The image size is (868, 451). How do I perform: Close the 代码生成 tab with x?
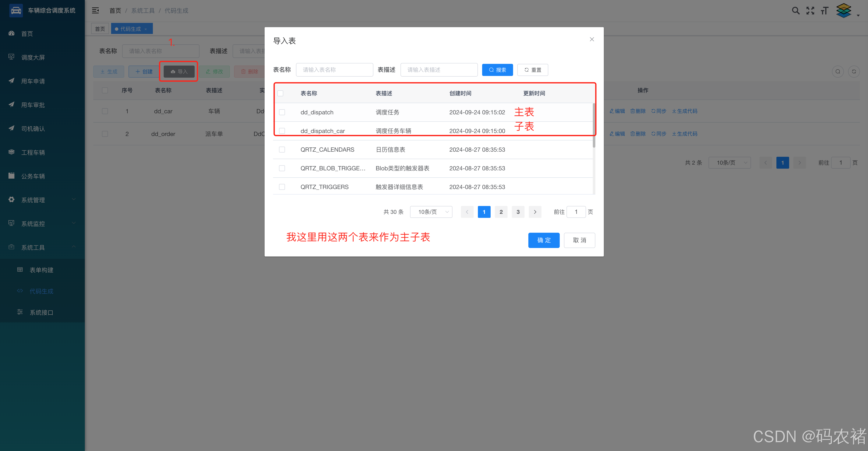(x=146, y=29)
